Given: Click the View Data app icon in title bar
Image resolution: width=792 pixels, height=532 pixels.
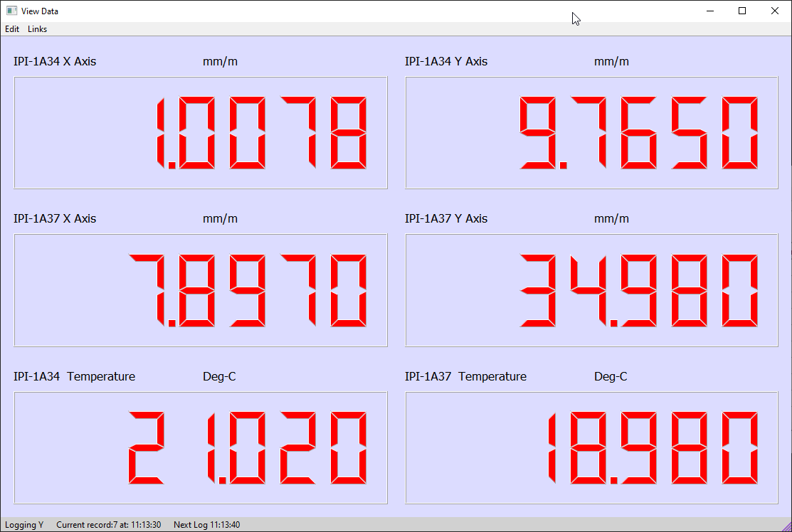Looking at the screenshot, I should tap(11, 11).
